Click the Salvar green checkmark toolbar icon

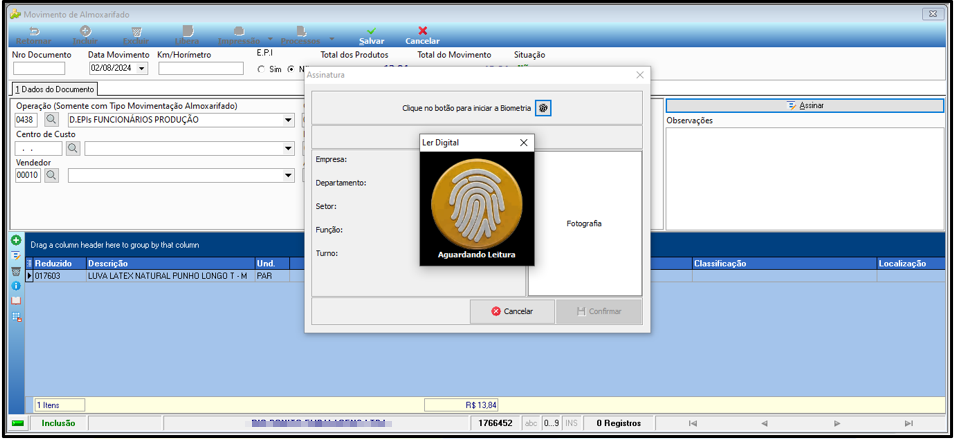pyautogui.click(x=371, y=30)
